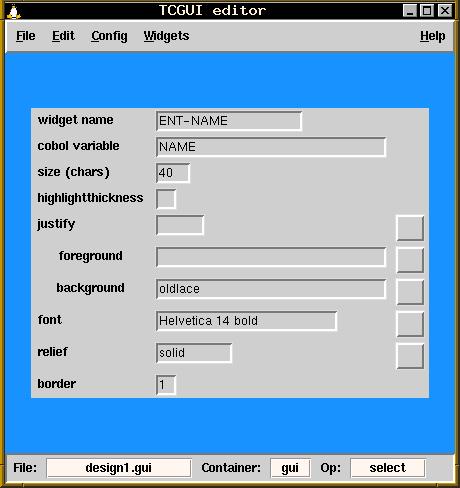
Task: Open the Help menu
Action: [x=432, y=36]
